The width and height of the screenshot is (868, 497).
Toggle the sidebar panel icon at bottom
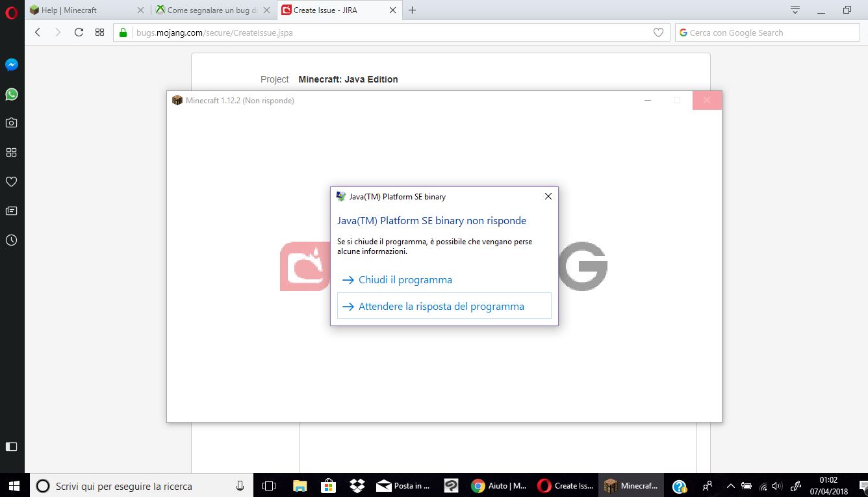tap(11, 446)
